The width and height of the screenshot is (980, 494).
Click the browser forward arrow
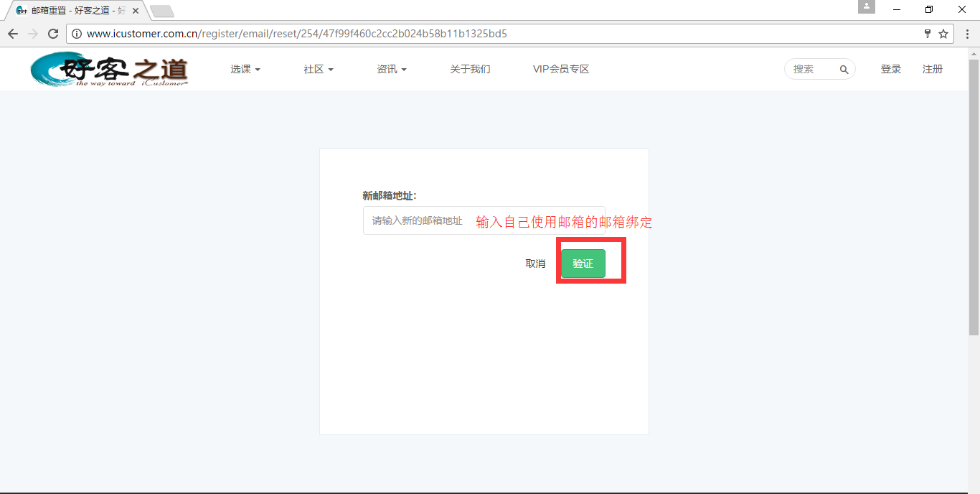coord(33,34)
